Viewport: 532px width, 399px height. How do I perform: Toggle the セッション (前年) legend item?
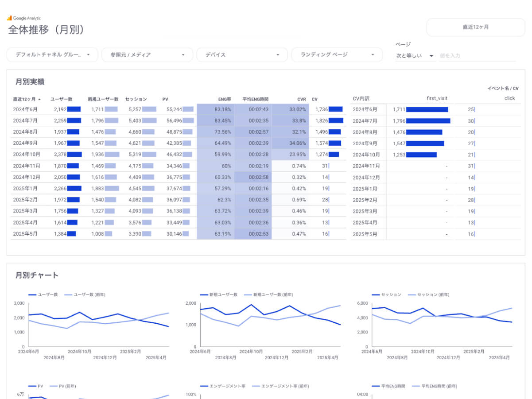428,294
